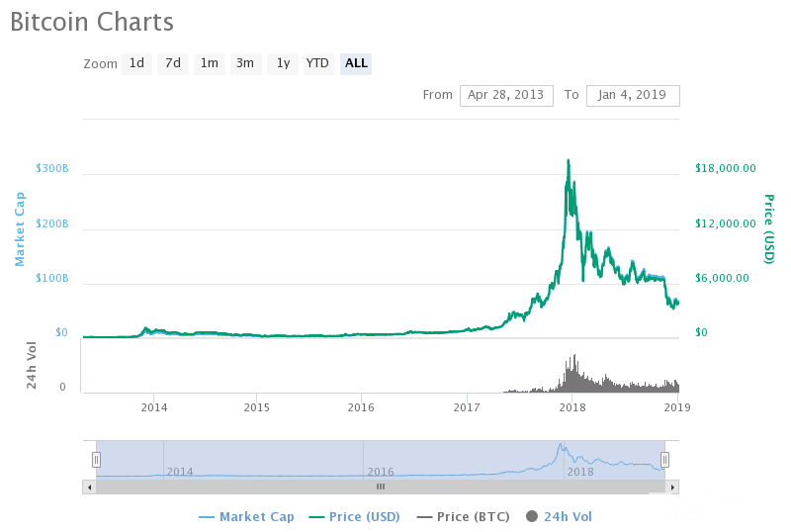Click the navigator right range handle
791x532 pixels.
(665, 459)
